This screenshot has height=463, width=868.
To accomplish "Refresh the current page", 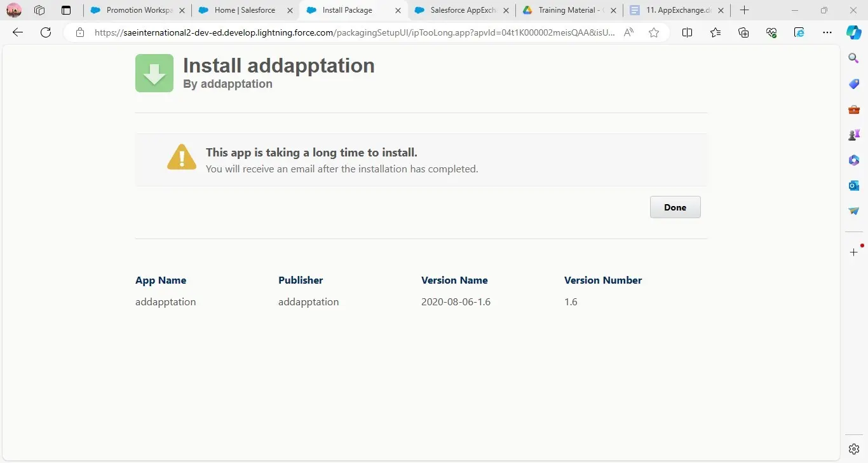I will (x=46, y=32).
